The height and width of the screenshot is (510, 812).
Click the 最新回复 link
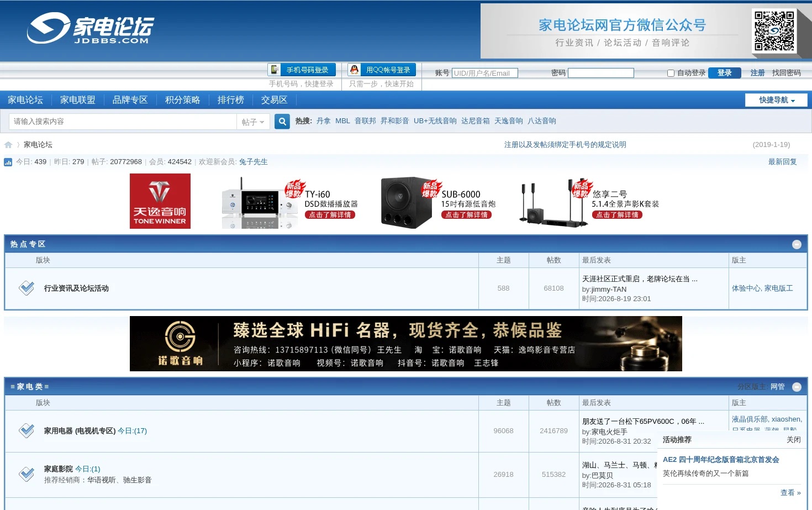coord(783,162)
